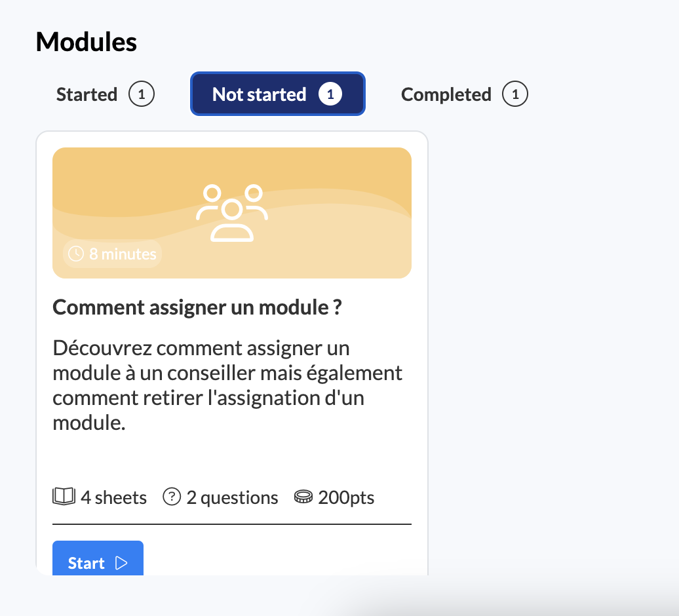Click the Not started count badge
The width and height of the screenshot is (679, 616).
pyautogui.click(x=330, y=94)
